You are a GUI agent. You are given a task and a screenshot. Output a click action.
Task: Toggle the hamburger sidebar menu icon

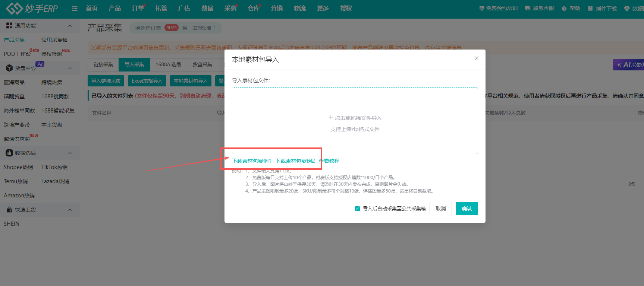pyautogui.click(x=75, y=9)
